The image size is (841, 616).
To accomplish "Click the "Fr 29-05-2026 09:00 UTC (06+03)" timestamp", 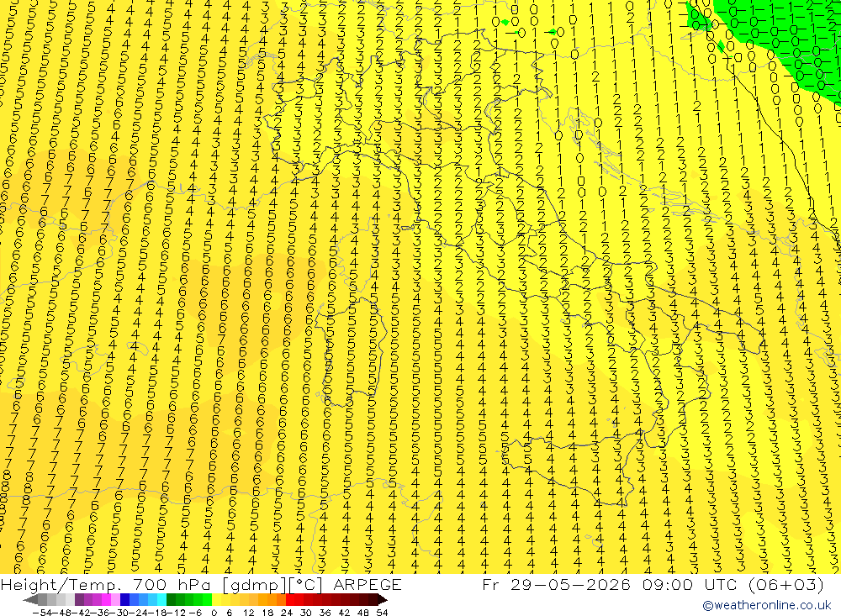I will pyautogui.click(x=653, y=584).
